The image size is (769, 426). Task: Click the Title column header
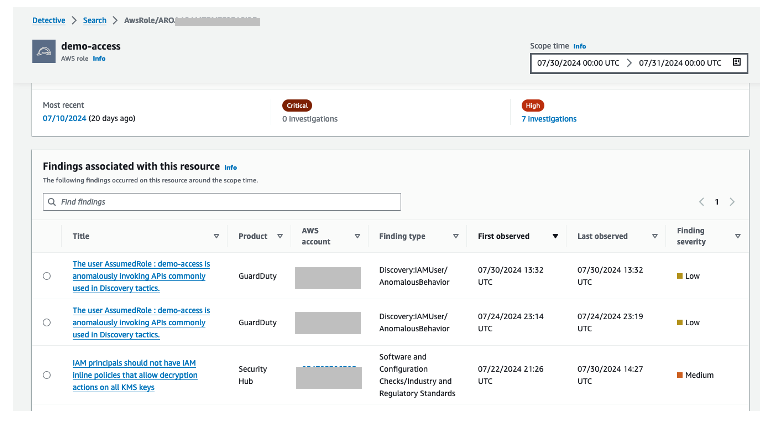(81, 236)
